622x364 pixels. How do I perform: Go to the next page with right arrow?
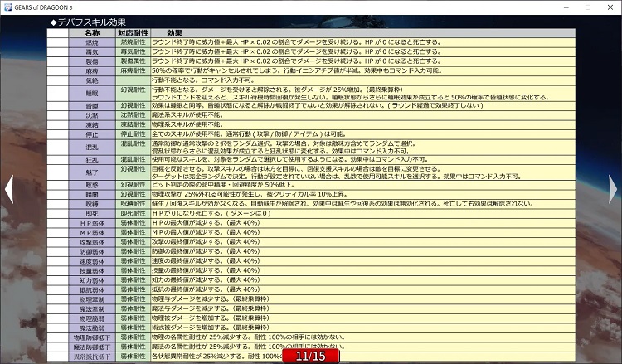coord(613,189)
